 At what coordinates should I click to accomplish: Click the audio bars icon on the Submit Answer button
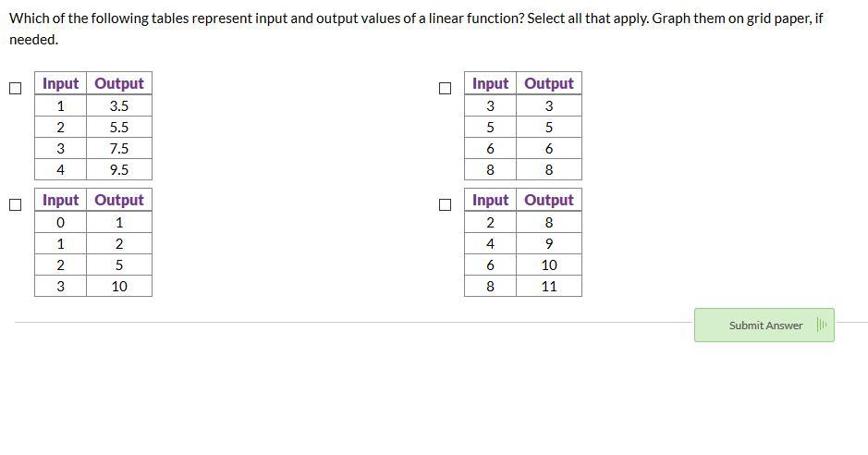coord(821,325)
